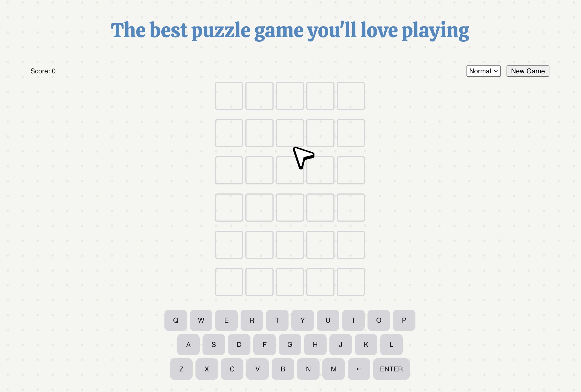Image resolution: width=581 pixels, height=392 pixels.
Task: Start a fresh game session
Action: point(528,71)
